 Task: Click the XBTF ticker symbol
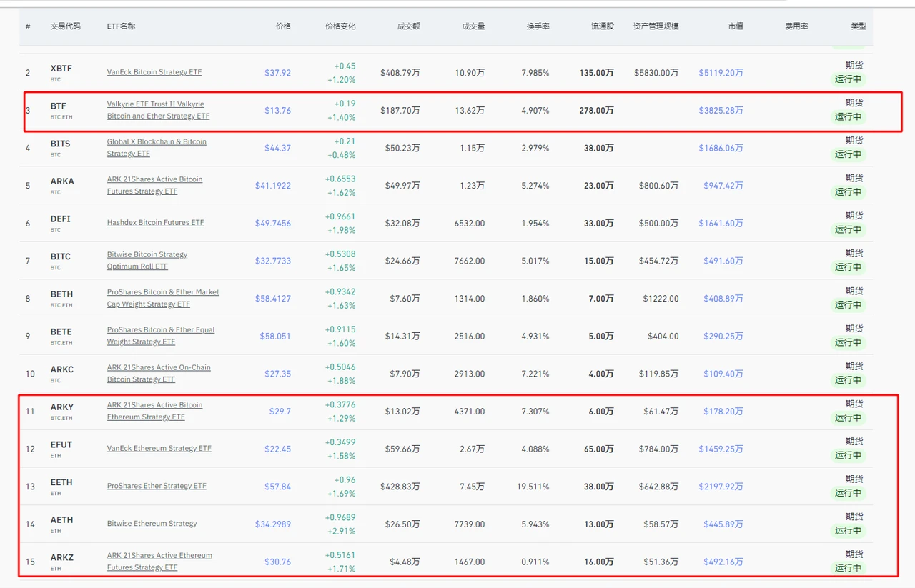pyautogui.click(x=61, y=69)
